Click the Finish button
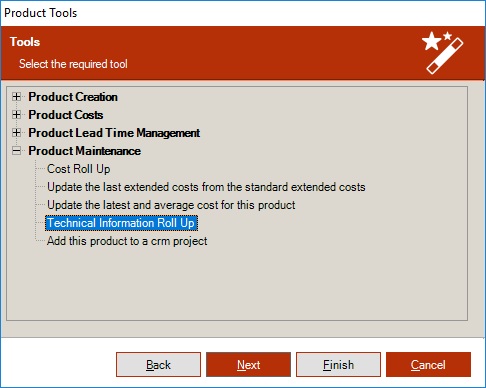486x388 pixels. tap(338, 365)
